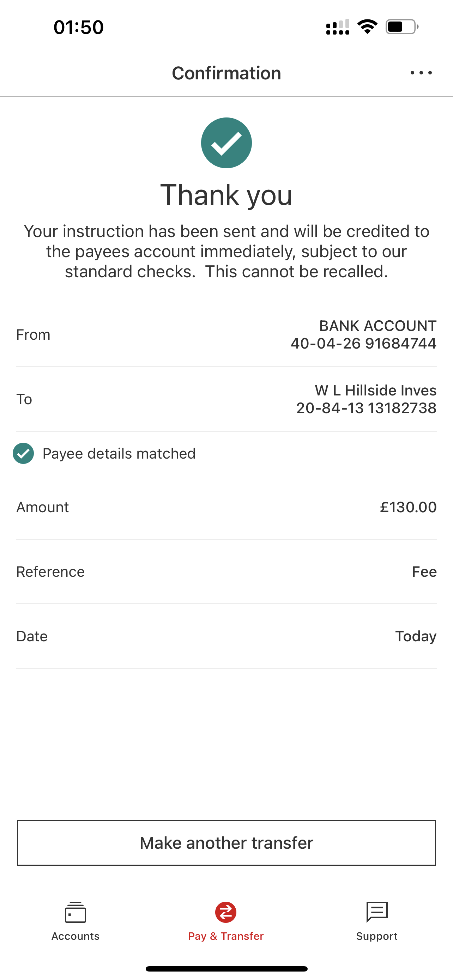Screen dimensions: 453x980
Task: Tap the Payee details matched text
Action: 119,453
